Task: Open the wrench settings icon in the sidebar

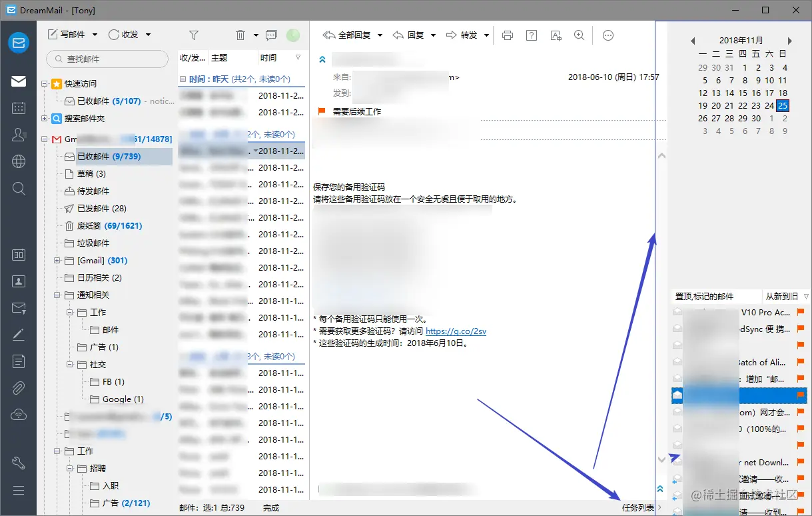Action: [x=19, y=463]
